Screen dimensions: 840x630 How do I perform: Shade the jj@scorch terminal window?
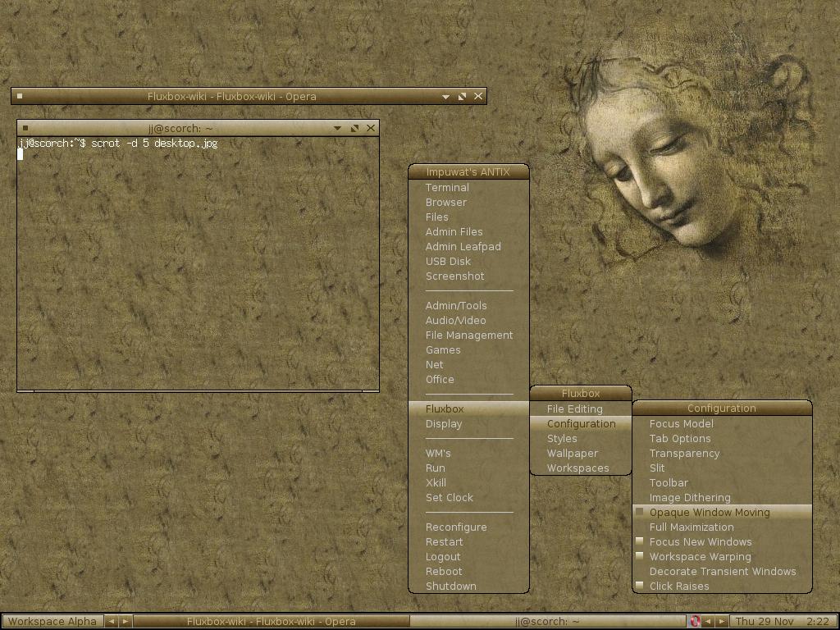click(x=337, y=129)
